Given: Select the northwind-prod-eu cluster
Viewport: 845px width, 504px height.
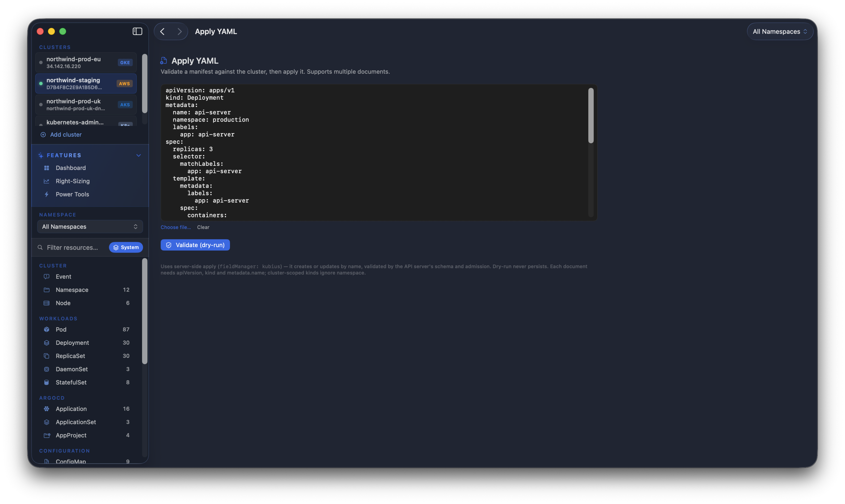Looking at the screenshot, I should (x=86, y=63).
